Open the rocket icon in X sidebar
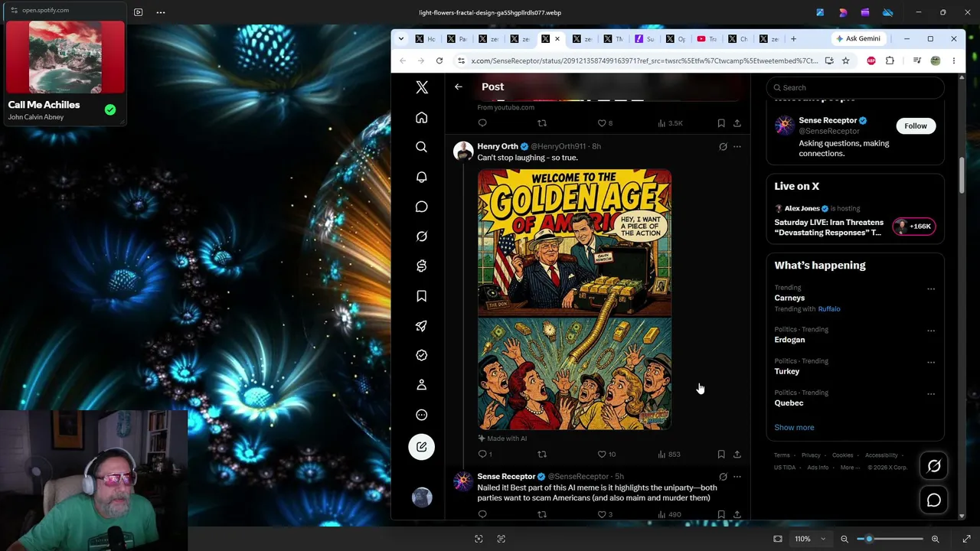Screen dimensions: 980x551 (x=422, y=326)
